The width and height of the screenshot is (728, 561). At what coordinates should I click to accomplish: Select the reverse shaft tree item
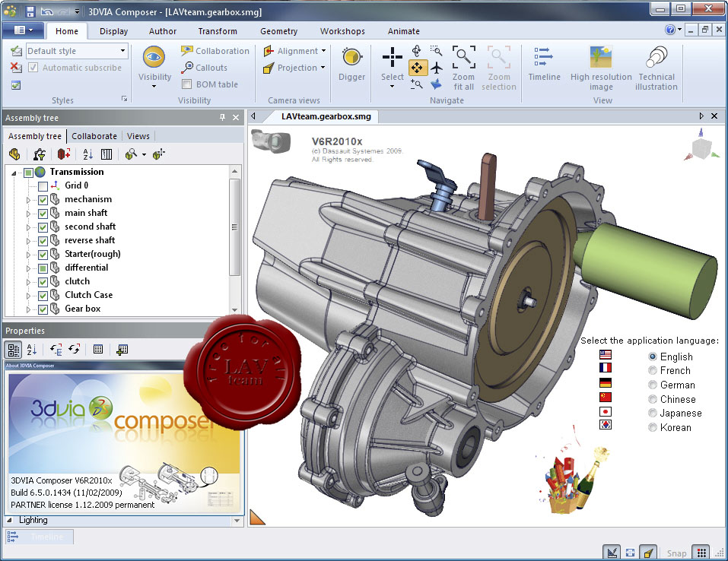click(90, 240)
